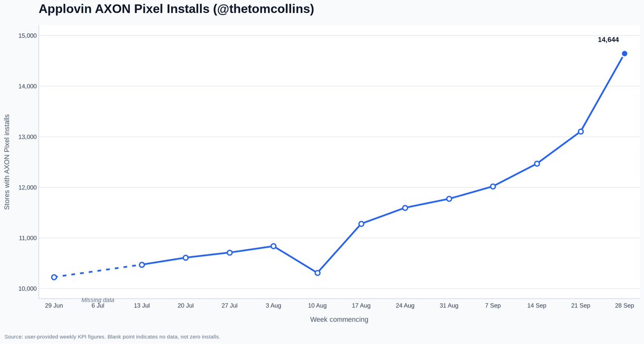Screen dimensions: 644x344
Task: Click the '27 Jul' x-axis label
Action: click(x=230, y=306)
